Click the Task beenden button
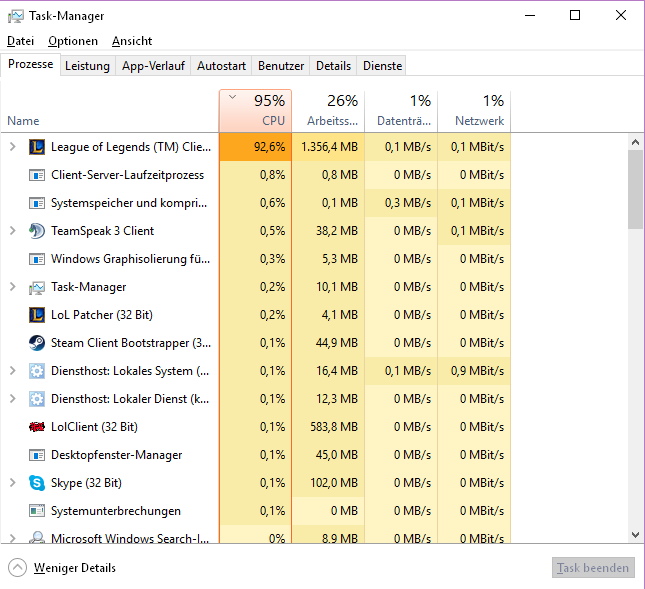Viewport: 645px width, 589px height. click(x=593, y=568)
